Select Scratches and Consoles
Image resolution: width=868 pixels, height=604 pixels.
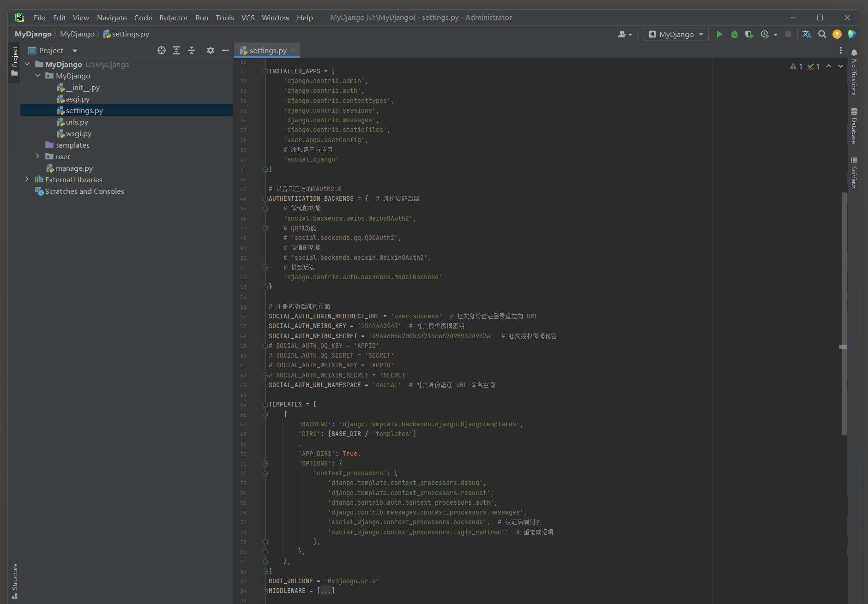(84, 191)
